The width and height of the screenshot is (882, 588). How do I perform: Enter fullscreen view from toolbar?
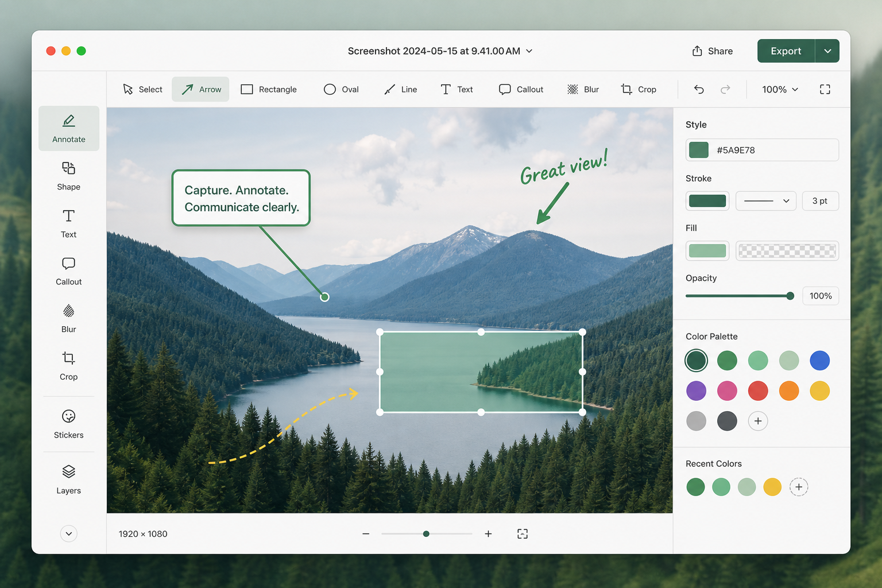[x=825, y=90]
